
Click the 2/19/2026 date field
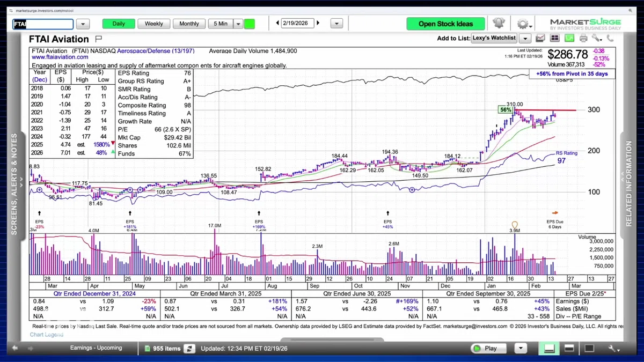coord(297,24)
